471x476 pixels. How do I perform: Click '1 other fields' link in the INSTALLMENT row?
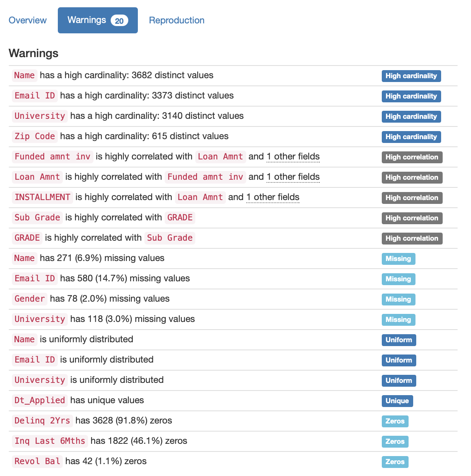(273, 197)
